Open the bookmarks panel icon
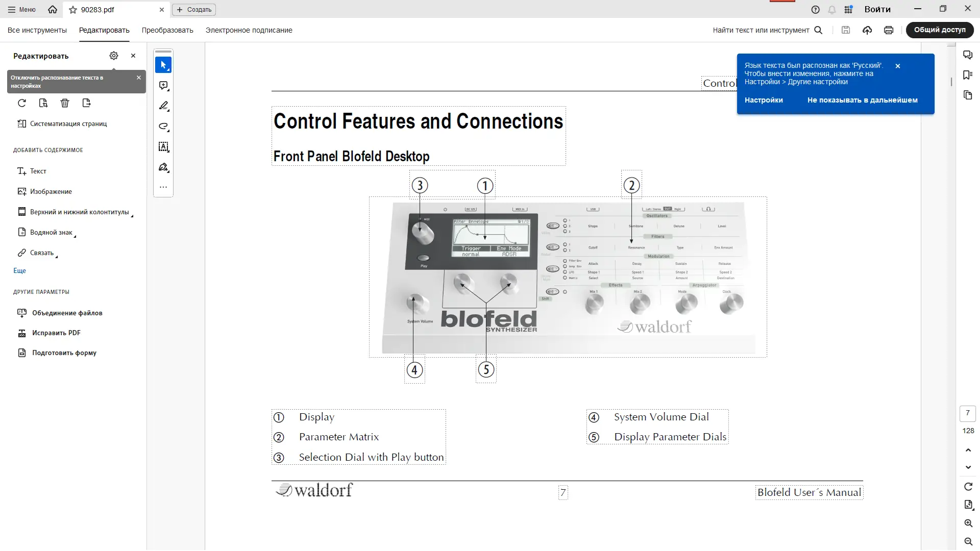980x551 pixels. click(968, 75)
